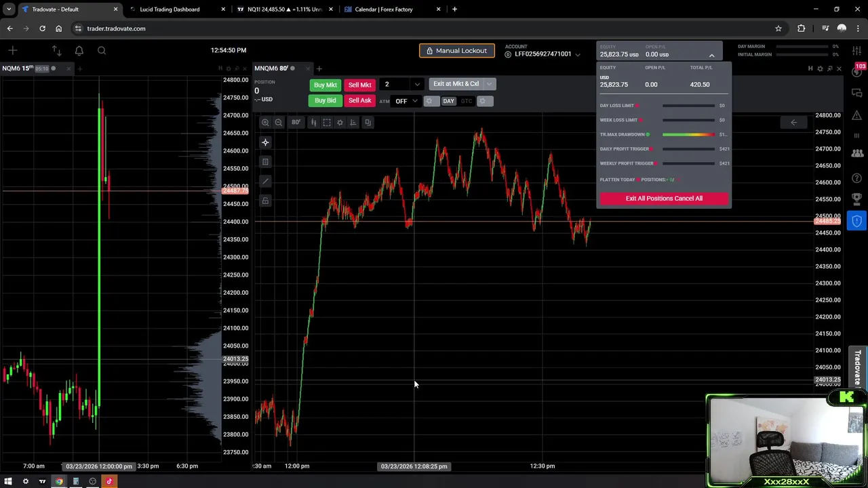Viewport: 868px width, 488px height.
Task: Click the chart templates overlapping squares icon
Action: tap(368, 123)
